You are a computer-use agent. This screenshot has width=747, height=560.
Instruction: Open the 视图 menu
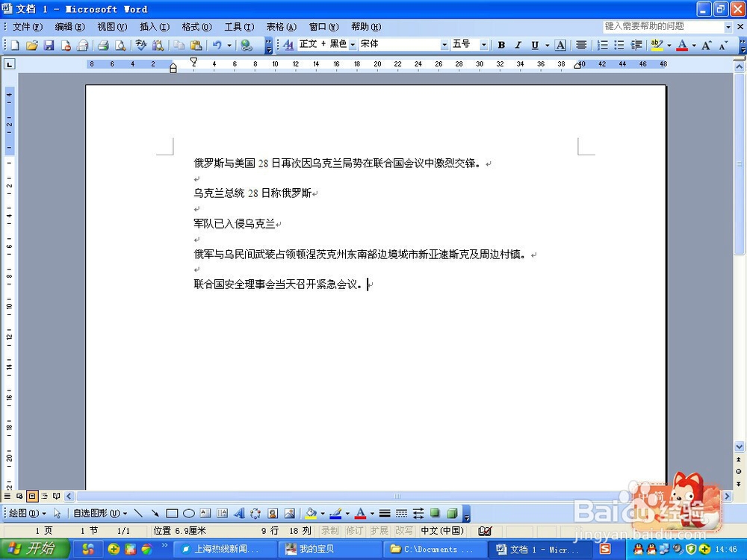tap(112, 27)
